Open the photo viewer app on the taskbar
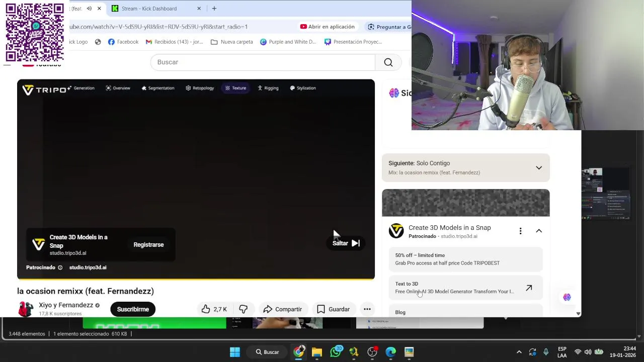Viewport: 644px width, 362px height. click(409, 352)
